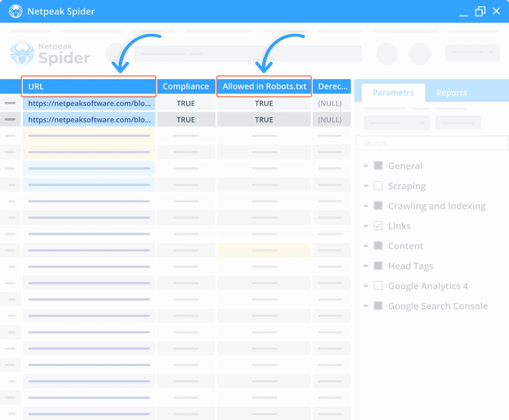
Task: Click the Google Search Console label
Action: click(x=438, y=306)
